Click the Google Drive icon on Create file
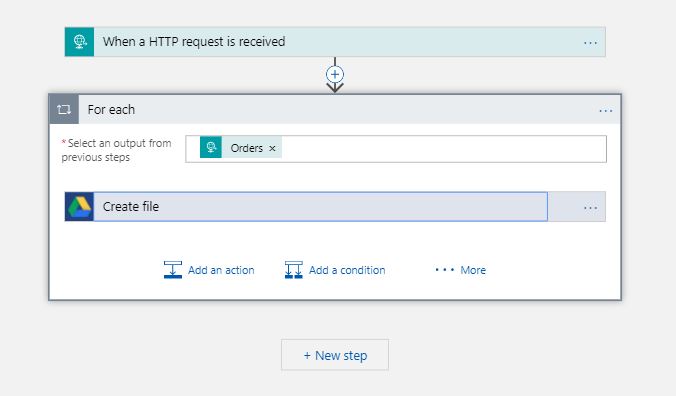This screenshot has width=676, height=396. click(79, 206)
